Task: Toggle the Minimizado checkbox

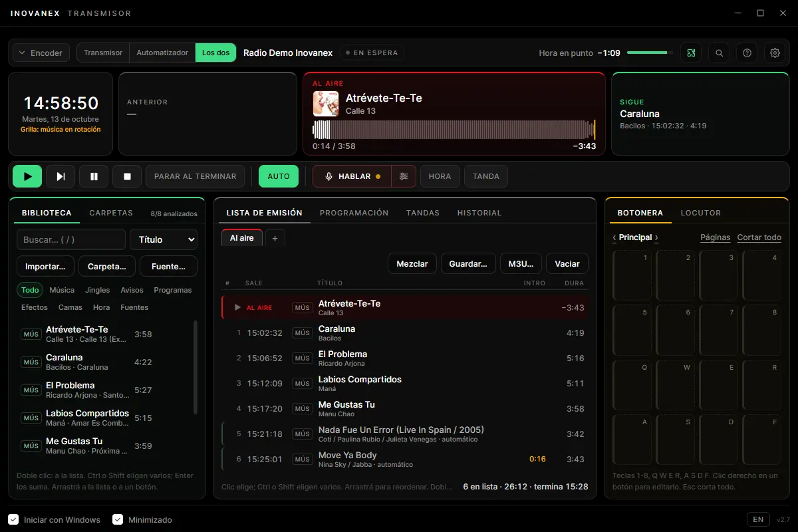Action: coord(118,519)
